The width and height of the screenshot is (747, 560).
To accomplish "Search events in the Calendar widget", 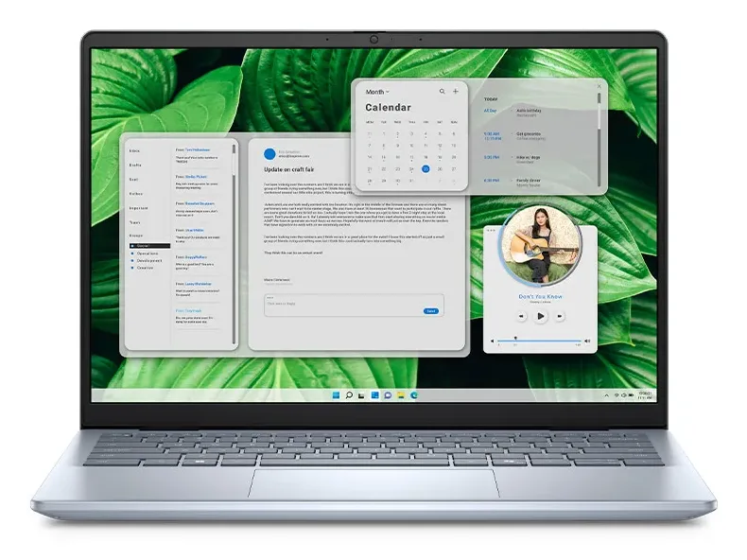I will coord(443,91).
